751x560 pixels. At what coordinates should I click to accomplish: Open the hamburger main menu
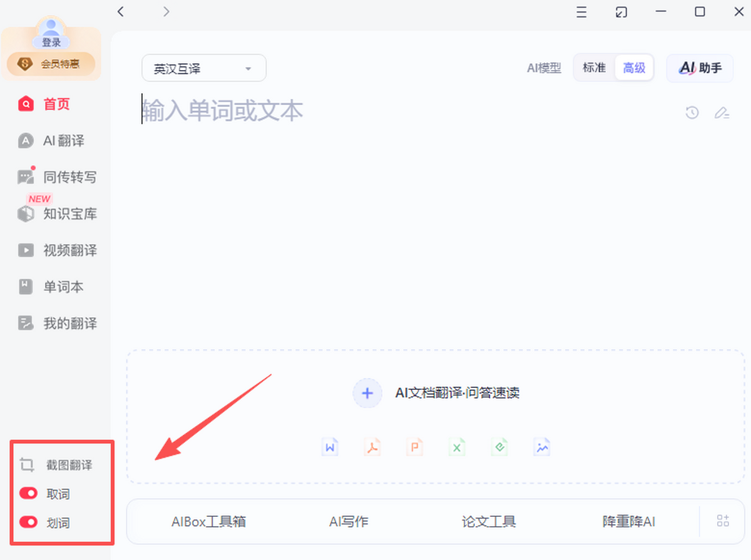[x=581, y=12]
